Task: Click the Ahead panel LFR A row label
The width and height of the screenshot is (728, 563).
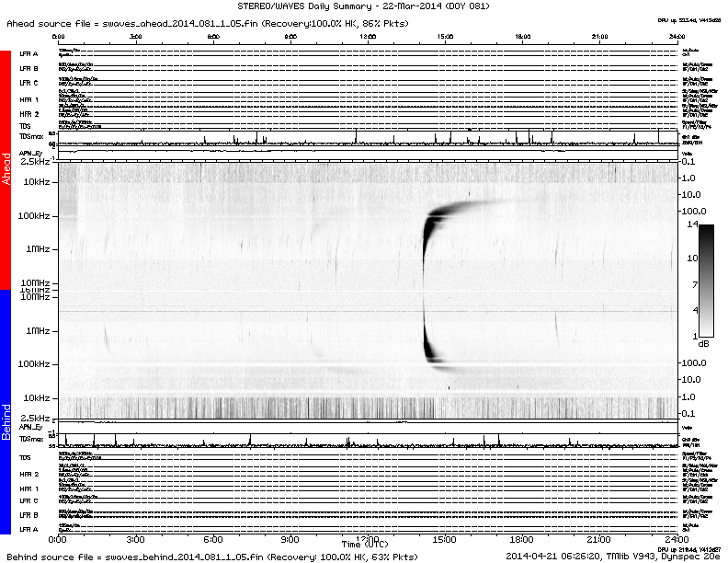Action: tap(28, 54)
